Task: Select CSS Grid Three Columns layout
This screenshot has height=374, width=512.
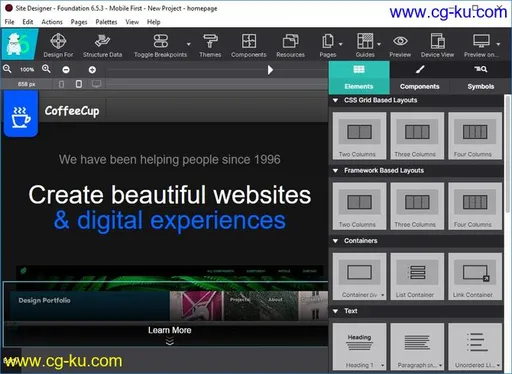Action: tap(417, 136)
